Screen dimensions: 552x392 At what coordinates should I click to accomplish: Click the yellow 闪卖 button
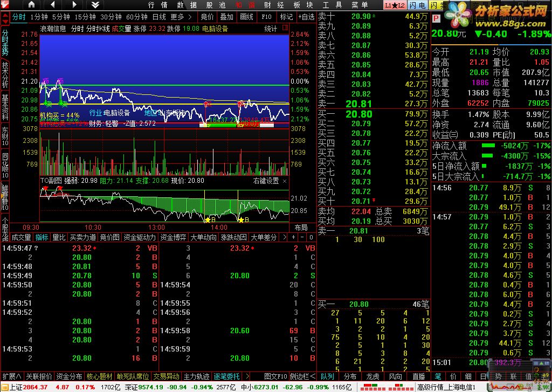coord(438,5)
